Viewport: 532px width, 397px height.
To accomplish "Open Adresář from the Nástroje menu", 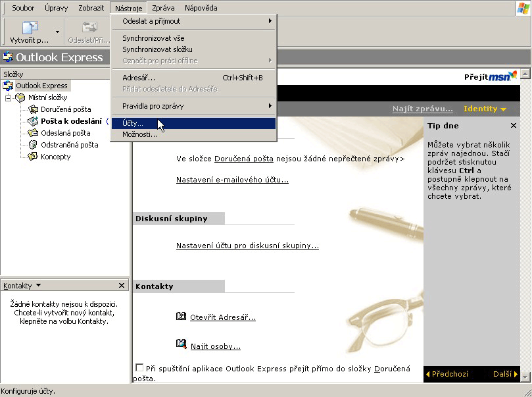I will [x=193, y=78].
